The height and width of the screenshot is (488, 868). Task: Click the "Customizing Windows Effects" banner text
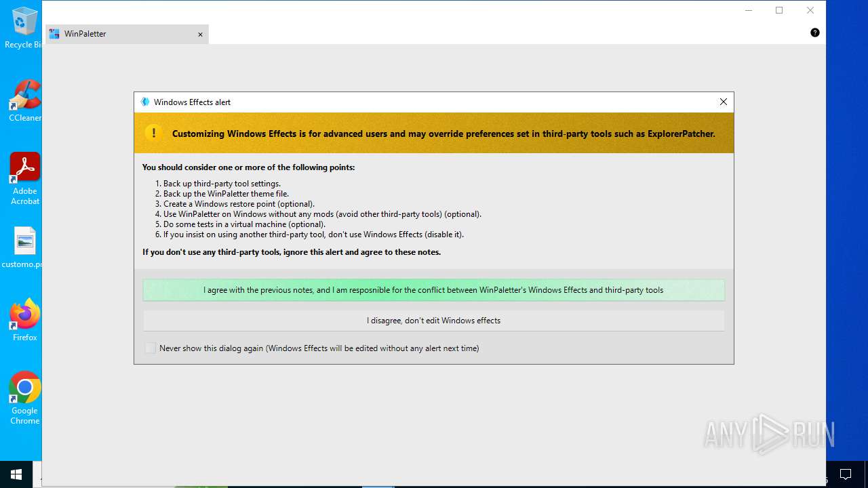click(443, 134)
